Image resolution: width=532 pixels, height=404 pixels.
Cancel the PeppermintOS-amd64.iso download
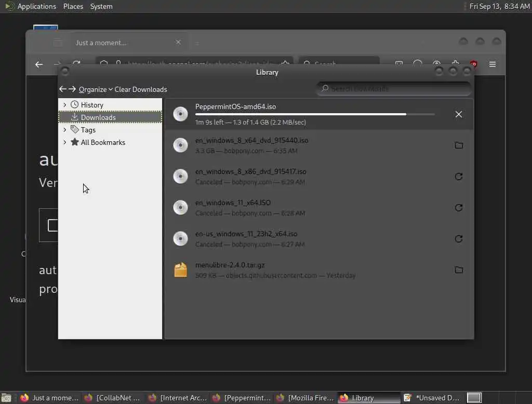point(458,114)
